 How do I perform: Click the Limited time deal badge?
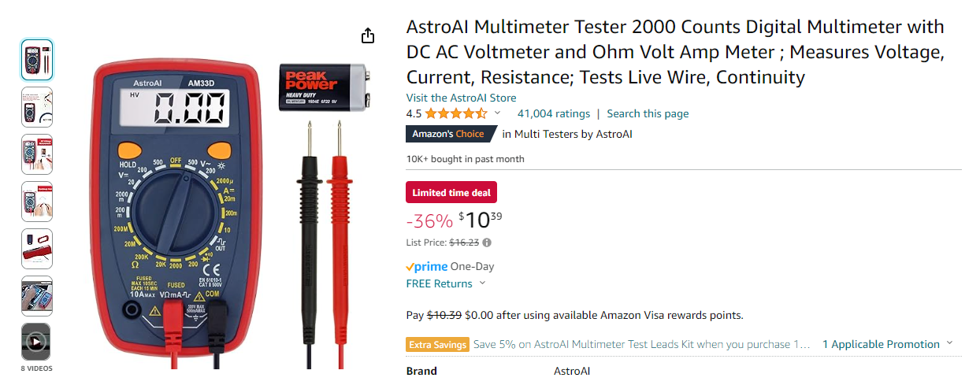pyautogui.click(x=451, y=193)
